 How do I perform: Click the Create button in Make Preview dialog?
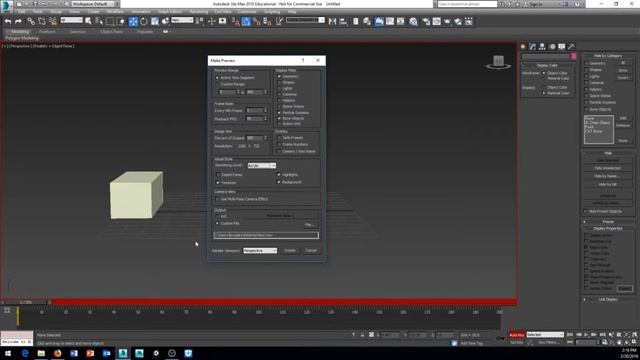click(290, 251)
